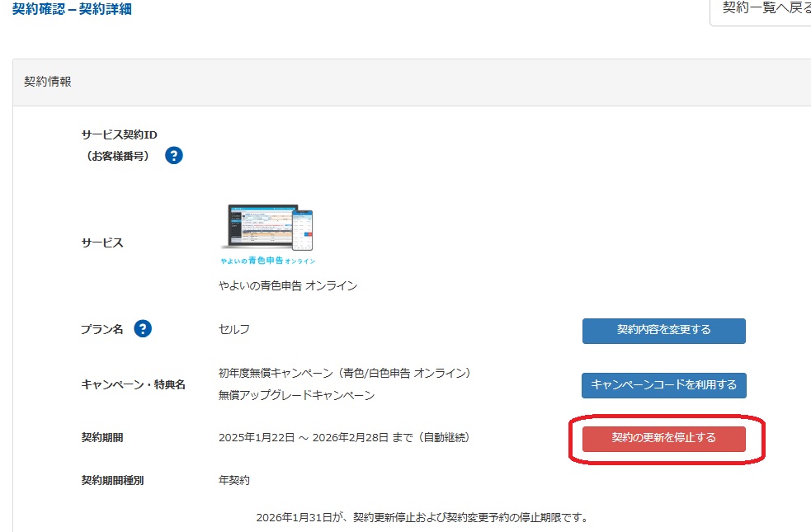Click the キャンペーン・特典名 label
This screenshot has width=811, height=532.
pos(133,384)
